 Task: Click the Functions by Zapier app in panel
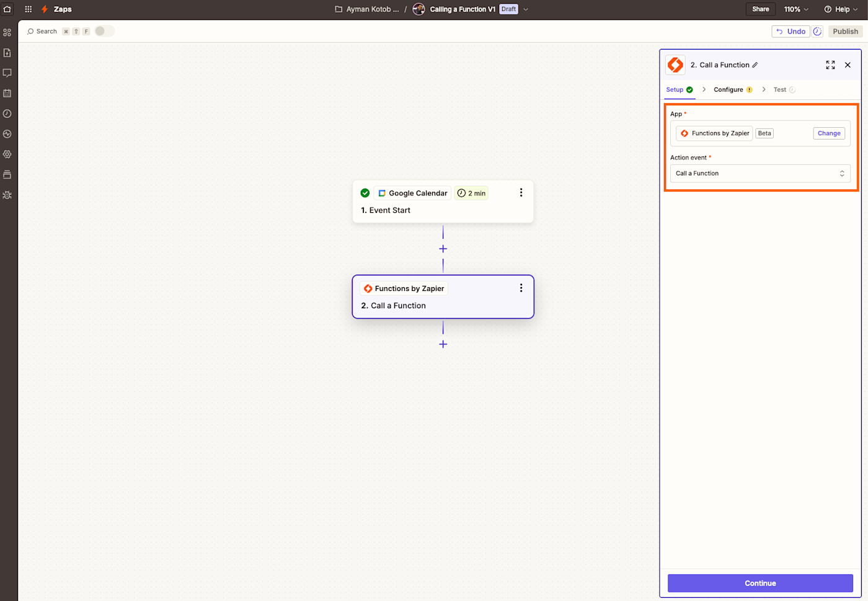pyautogui.click(x=714, y=133)
